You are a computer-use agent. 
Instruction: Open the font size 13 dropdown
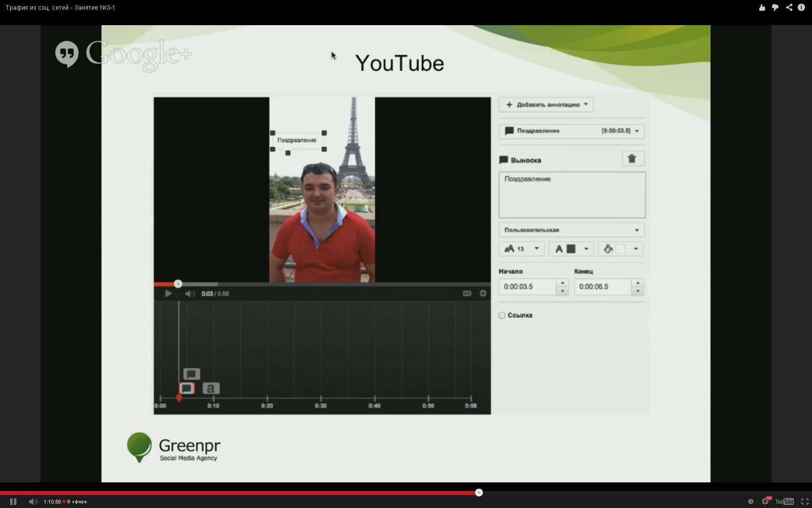click(x=522, y=249)
